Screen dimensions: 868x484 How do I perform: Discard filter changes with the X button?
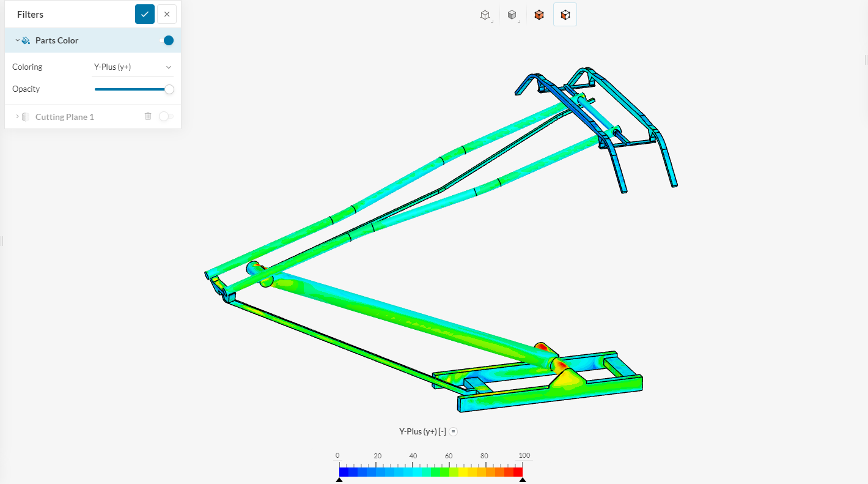pyautogui.click(x=166, y=13)
